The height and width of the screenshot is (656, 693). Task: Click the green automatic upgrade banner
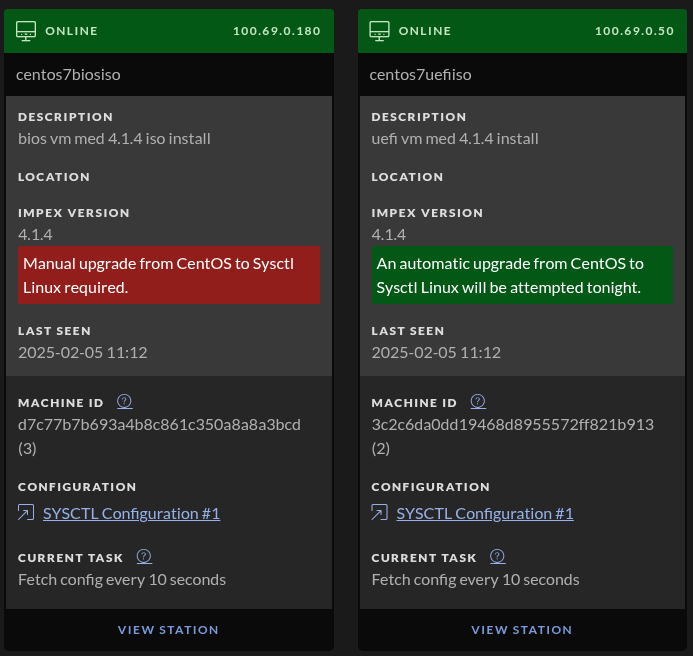tap(522, 275)
